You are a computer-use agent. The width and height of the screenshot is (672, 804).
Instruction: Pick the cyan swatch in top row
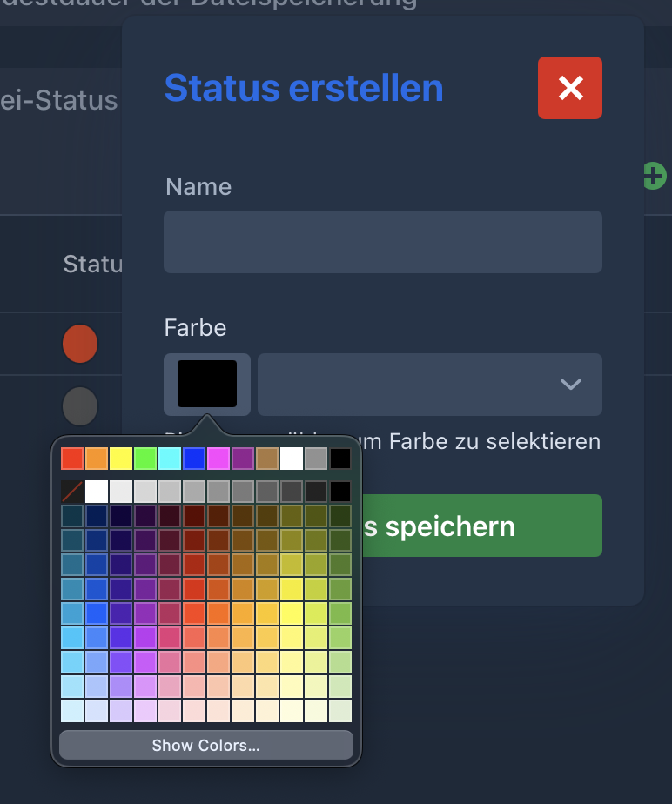[170, 458]
